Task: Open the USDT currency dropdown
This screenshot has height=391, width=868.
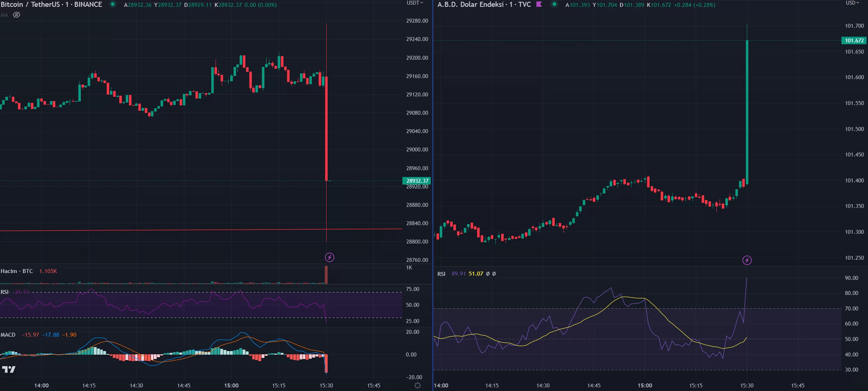Action: (x=415, y=3)
